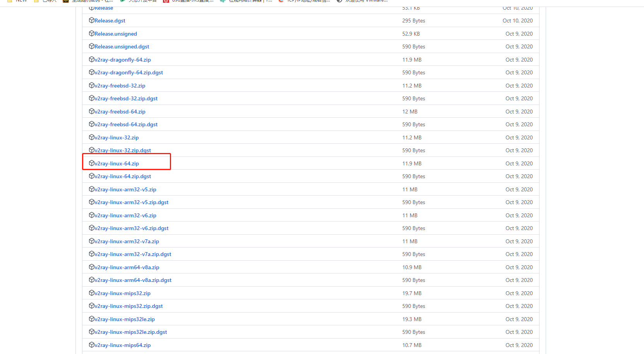Click the package icon beside v2ray-freebsd-64.zip.dgst
The image size is (644, 354).
(x=92, y=124)
